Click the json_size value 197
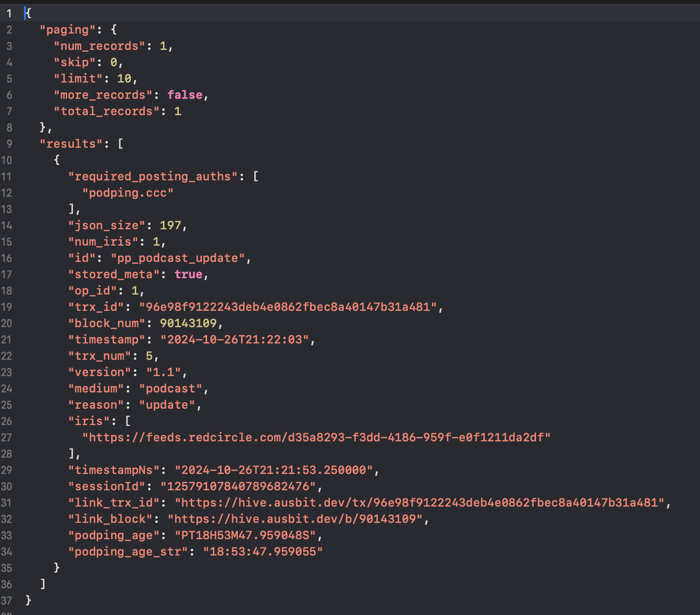This screenshot has height=615, width=700. tap(171, 225)
